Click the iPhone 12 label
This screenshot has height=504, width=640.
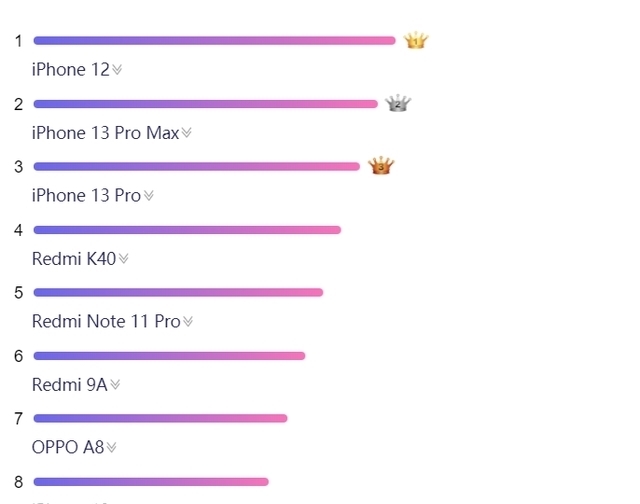coord(71,69)
